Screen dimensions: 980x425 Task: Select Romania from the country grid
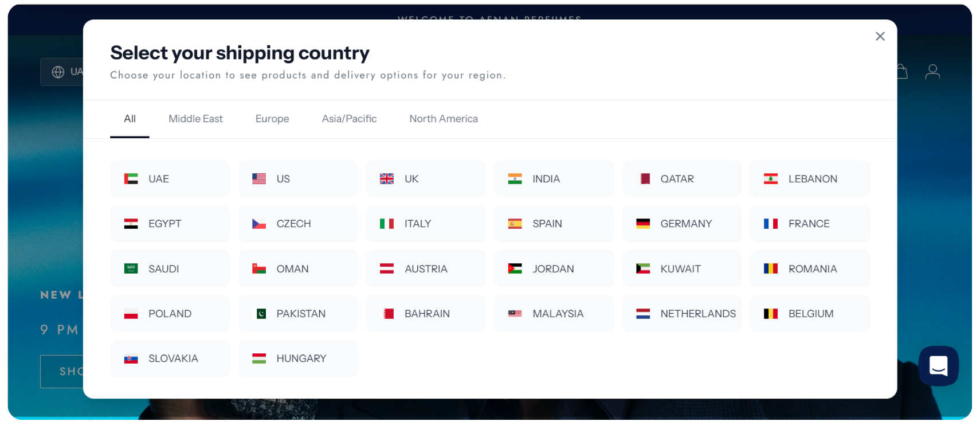click(x=810, y=268)
